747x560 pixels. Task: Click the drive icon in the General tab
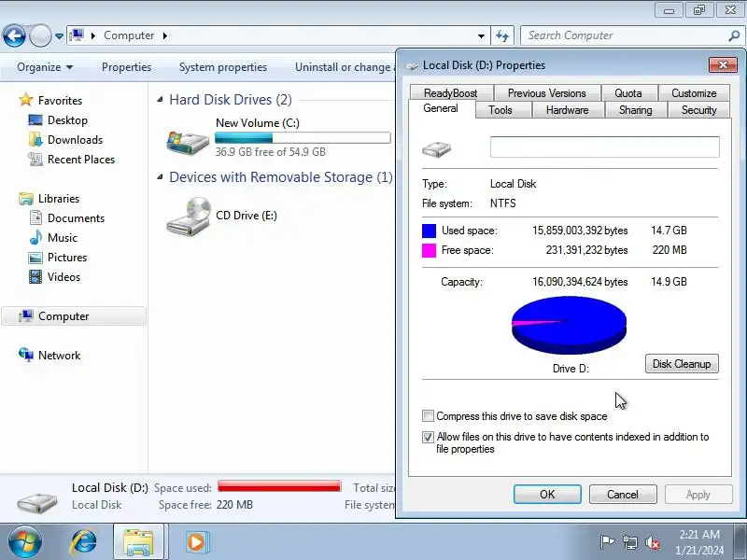point(436,149)
